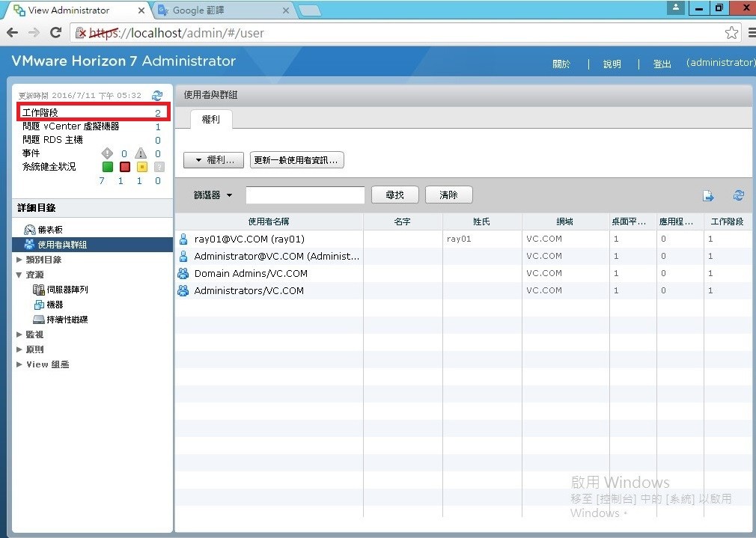Select user row Administrator@VC.COM

pyautogui.click(x=463, y=256)
